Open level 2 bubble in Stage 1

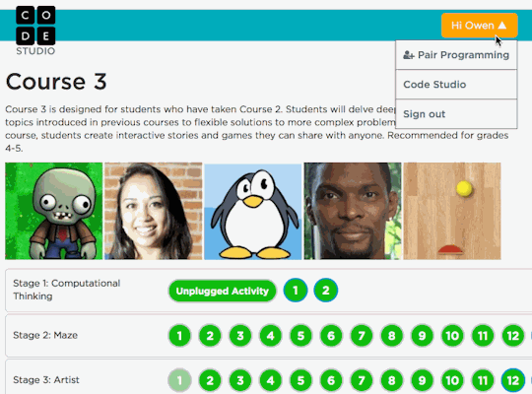pyautogui.click(x=326, y=291)
